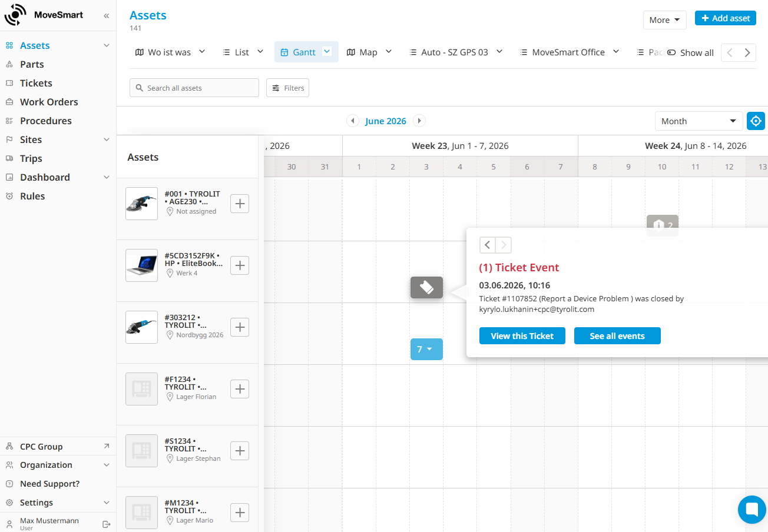This screenshot has width=768, height=532.
Task: Collapse the sidebar with double-chevron icon
Action: pyautogui.click(x=106, y=15)
